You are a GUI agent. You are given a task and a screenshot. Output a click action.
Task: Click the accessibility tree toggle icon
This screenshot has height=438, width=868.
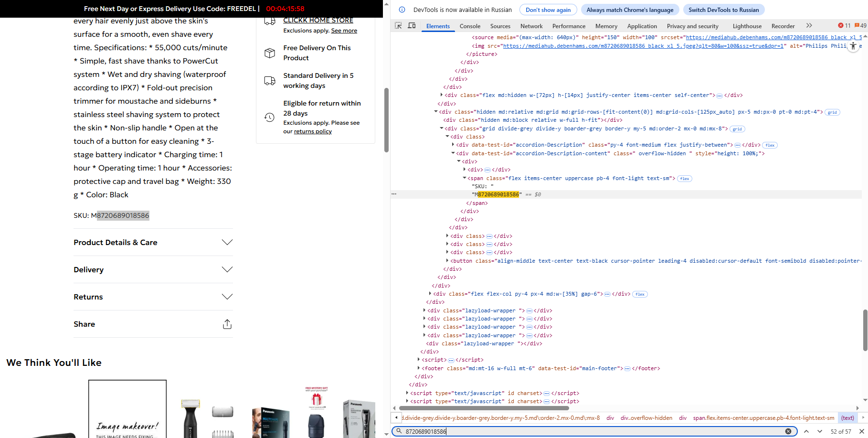tap(853, 46)
